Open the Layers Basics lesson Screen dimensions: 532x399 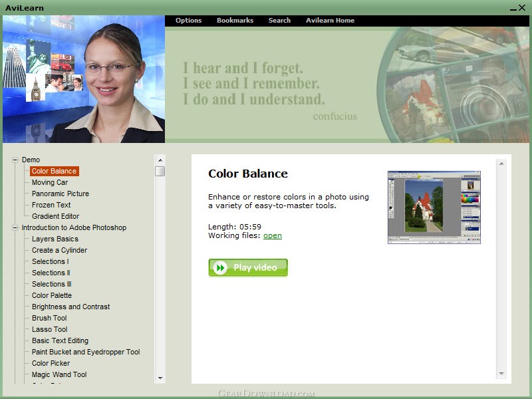pyautogui.click(x=55, y=239)
